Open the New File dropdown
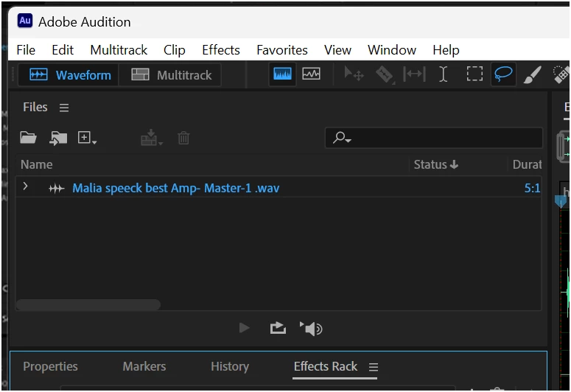571x392 pixels. (x=87, y=138)
